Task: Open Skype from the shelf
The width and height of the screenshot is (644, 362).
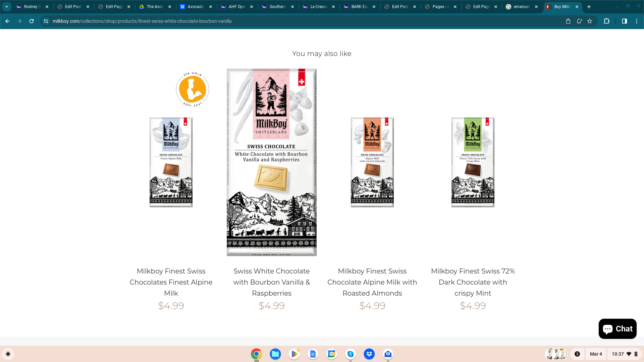Action: click(351, 354)
